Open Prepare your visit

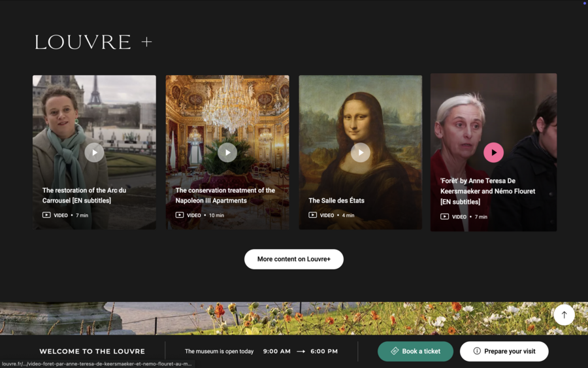click(504, 352)
